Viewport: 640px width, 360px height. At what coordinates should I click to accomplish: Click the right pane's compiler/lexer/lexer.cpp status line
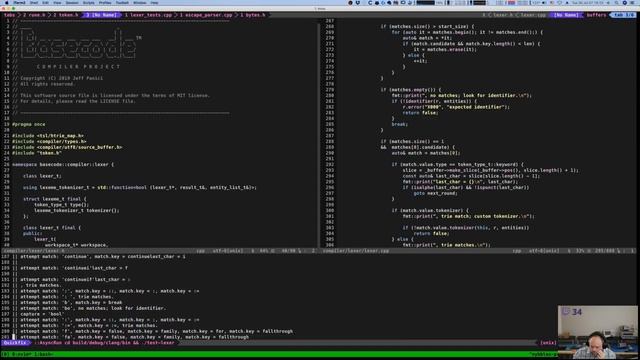pyautogui.click(x=479, y=251)
